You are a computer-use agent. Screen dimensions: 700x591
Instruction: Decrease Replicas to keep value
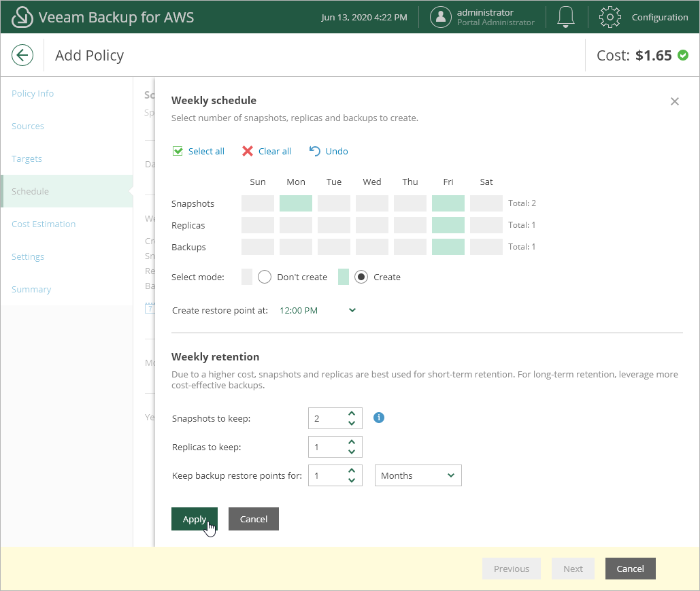(352, 452)
